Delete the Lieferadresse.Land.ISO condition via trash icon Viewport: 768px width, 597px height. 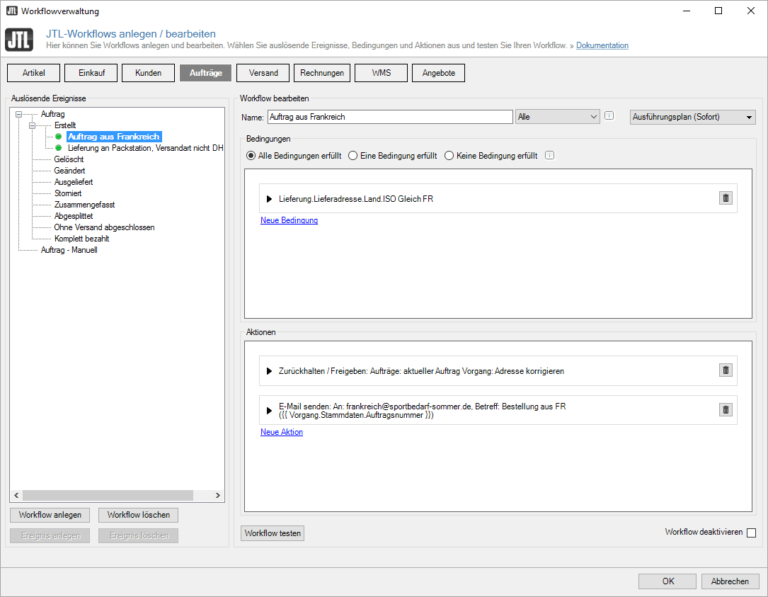pyautogui.click(x=725, y=198)
